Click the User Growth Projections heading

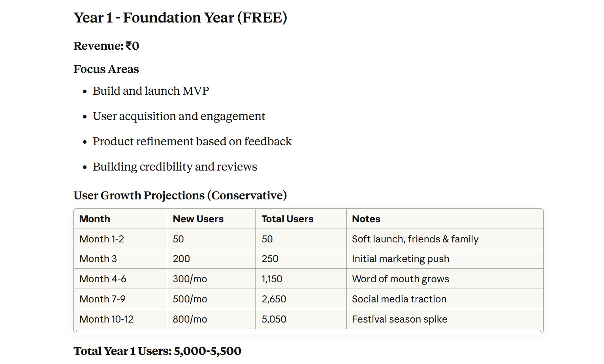(180, 195)
